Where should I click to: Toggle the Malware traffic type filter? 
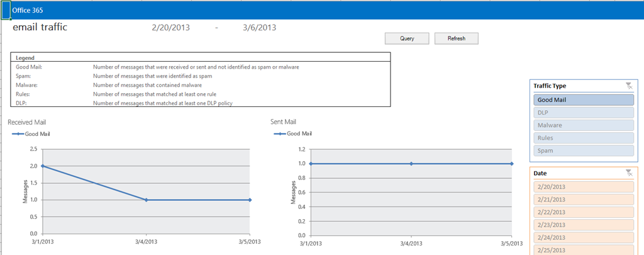(x=583, y=125)
